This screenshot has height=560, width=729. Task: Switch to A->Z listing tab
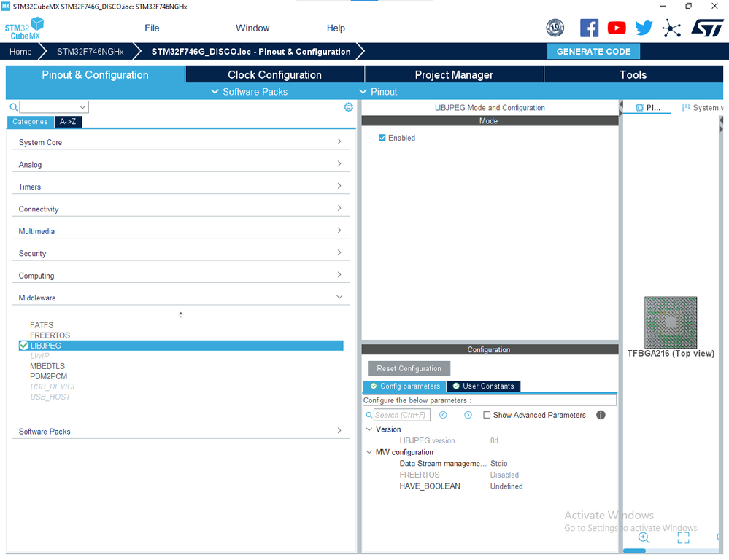(x=68, y=122)
